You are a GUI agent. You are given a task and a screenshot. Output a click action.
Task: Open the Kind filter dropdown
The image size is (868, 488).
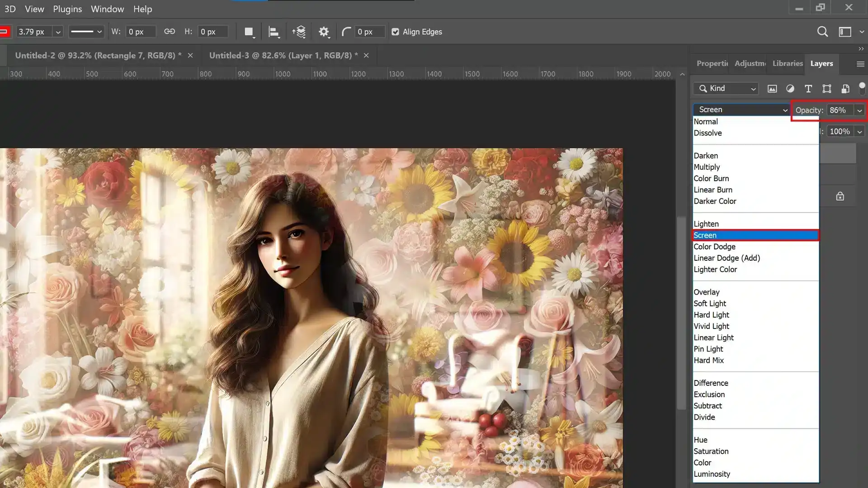(x=726, y=89)
